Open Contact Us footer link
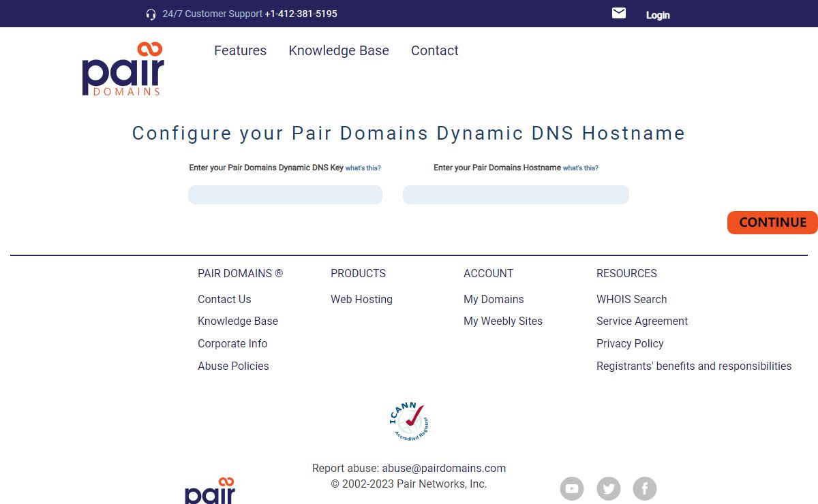 click(224, 299)
